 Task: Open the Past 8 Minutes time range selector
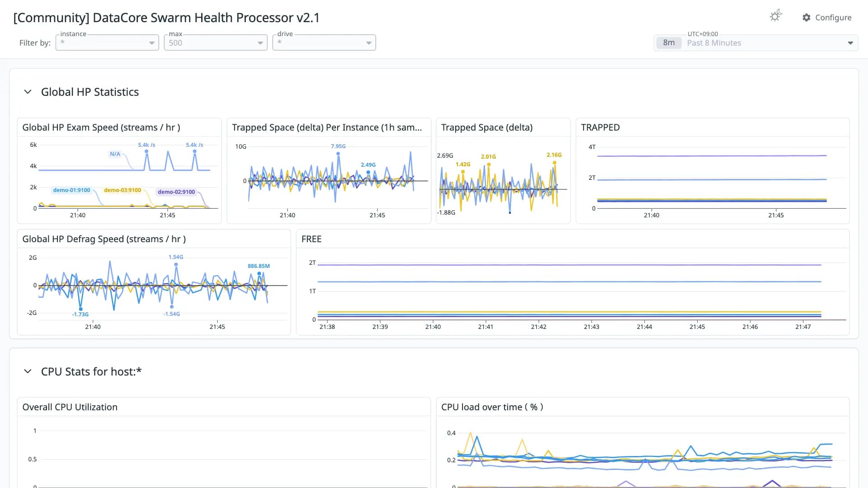pyautogui.click(x=756, y=42)
